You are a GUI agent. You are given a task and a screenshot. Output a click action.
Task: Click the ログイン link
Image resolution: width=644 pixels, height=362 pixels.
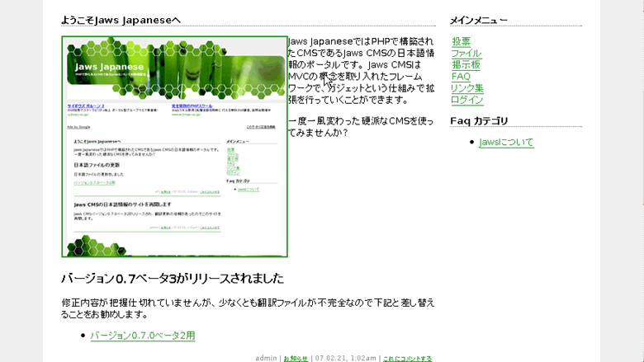(x=467, y=100)
